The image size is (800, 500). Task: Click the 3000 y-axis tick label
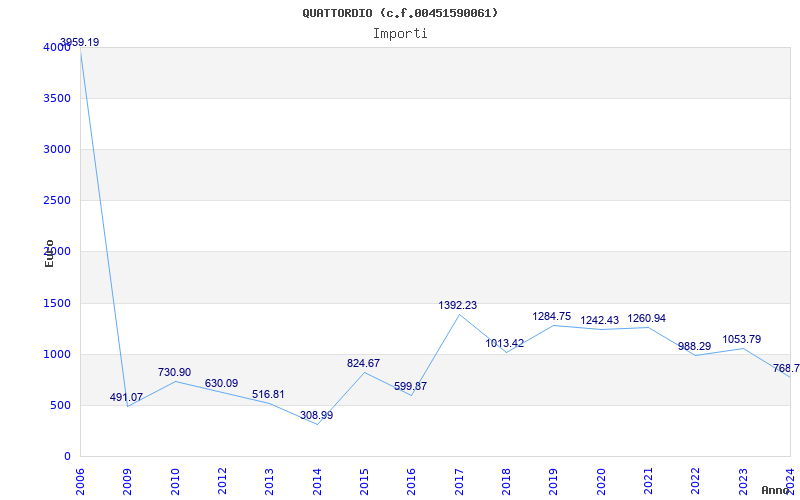click(57, 149)
